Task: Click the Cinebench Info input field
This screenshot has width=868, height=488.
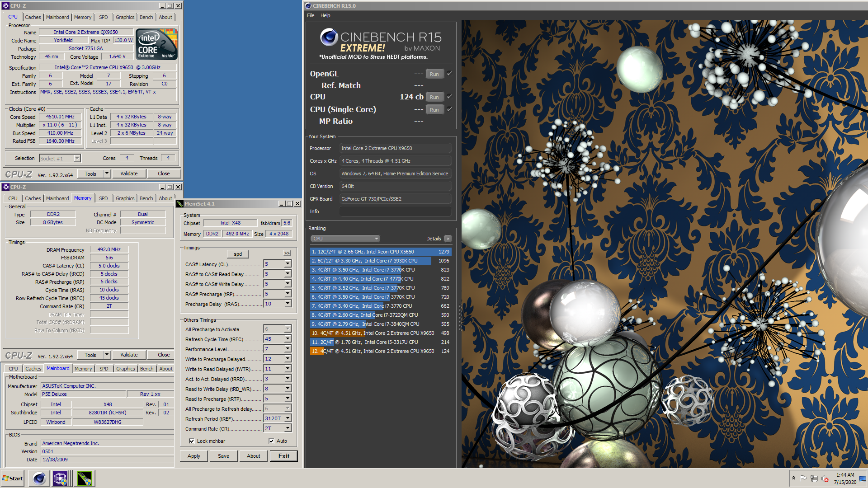Action: click(396, 211)
